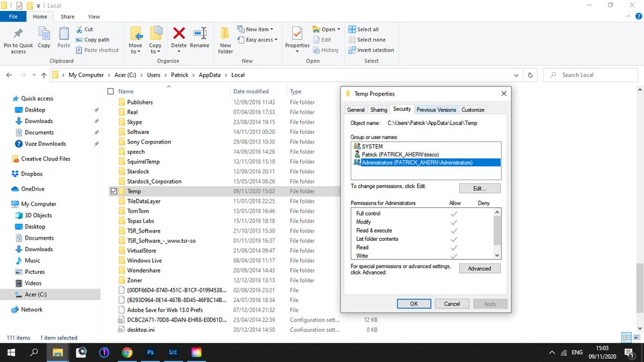
Task: Select the Topaz Labs folder
Action: [x=141, y=221]
